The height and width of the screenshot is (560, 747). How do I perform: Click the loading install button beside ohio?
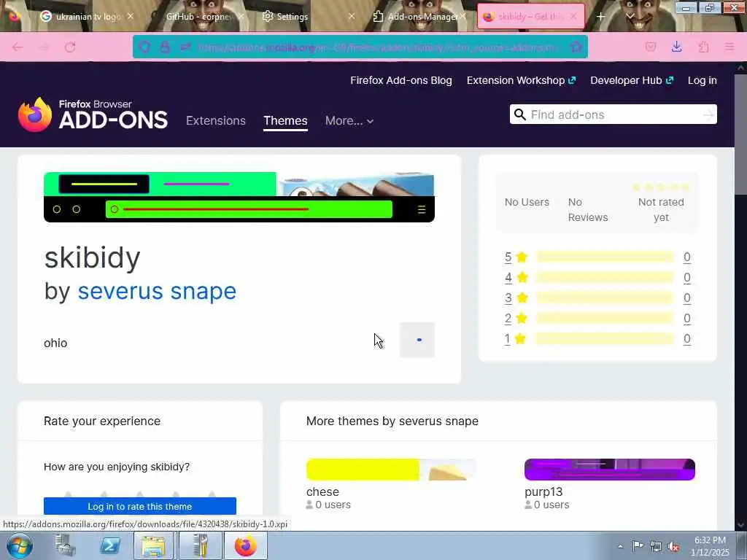click(417, 340)
